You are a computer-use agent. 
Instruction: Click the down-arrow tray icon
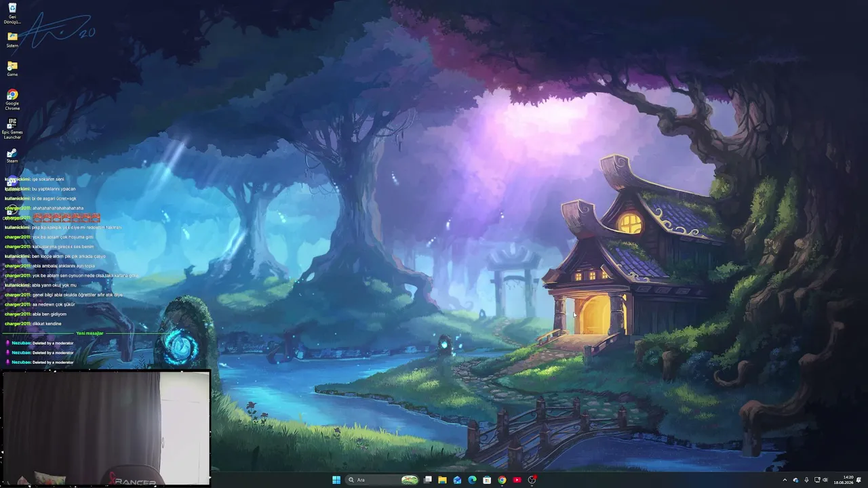click(x=806, y=480)
